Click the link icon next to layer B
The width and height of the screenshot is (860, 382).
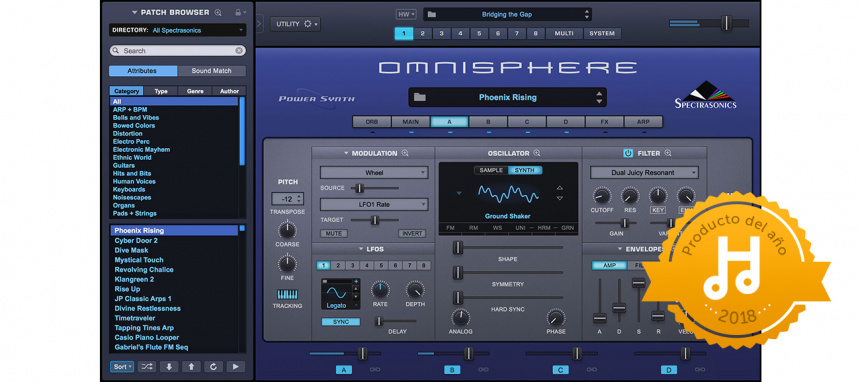point(483,370)
